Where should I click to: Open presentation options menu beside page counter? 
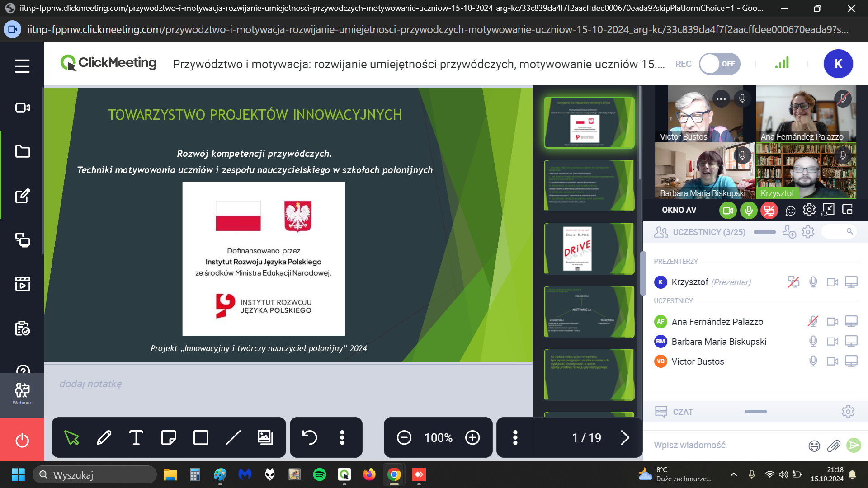click(x=515, y=437)
